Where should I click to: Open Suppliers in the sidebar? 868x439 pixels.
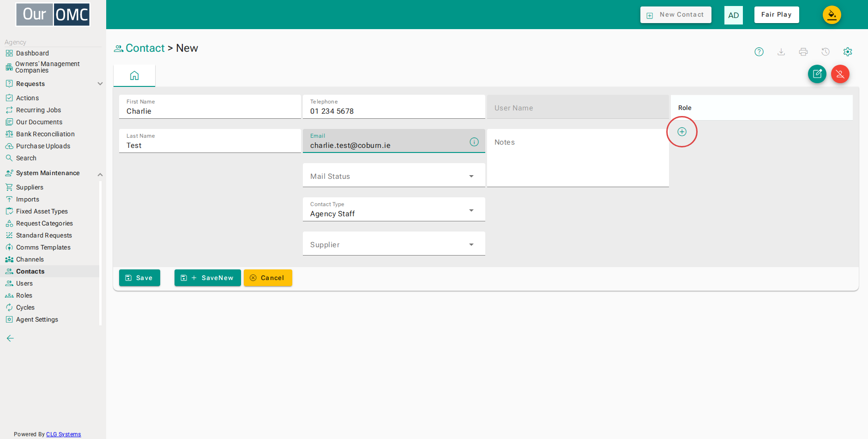(x=30, y=187)
